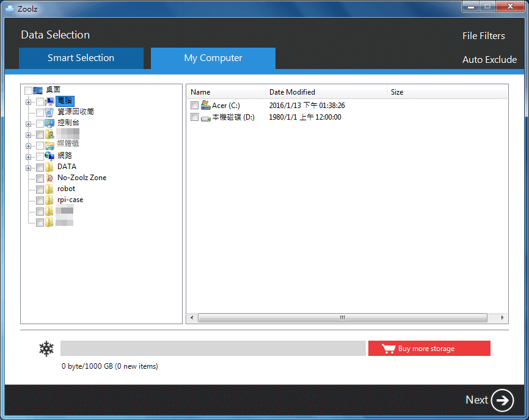Check the 桌面 desktop checkbox
This screenshot has width=529, height=420.
[28, 89]
